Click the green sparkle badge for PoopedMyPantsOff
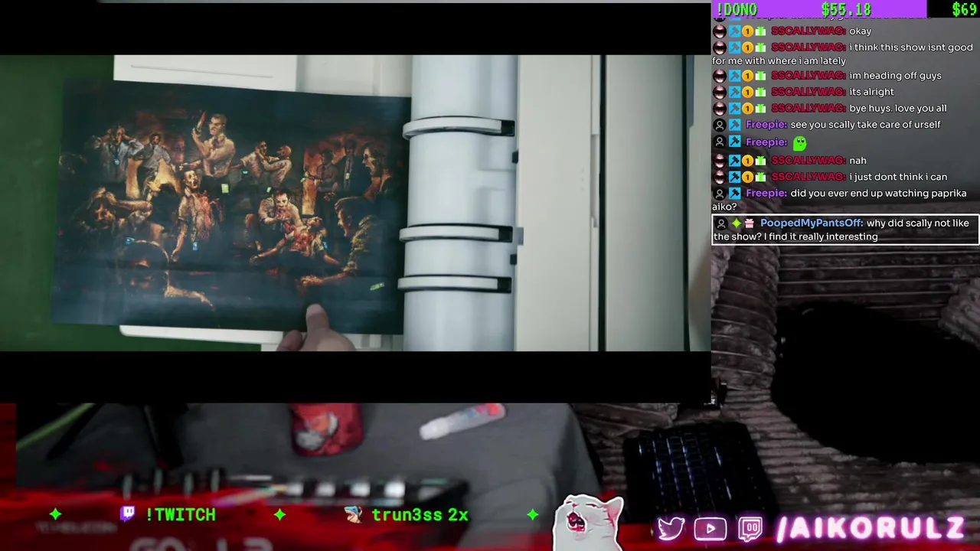The width and height of the screenshot is (980, 551). 736,223
